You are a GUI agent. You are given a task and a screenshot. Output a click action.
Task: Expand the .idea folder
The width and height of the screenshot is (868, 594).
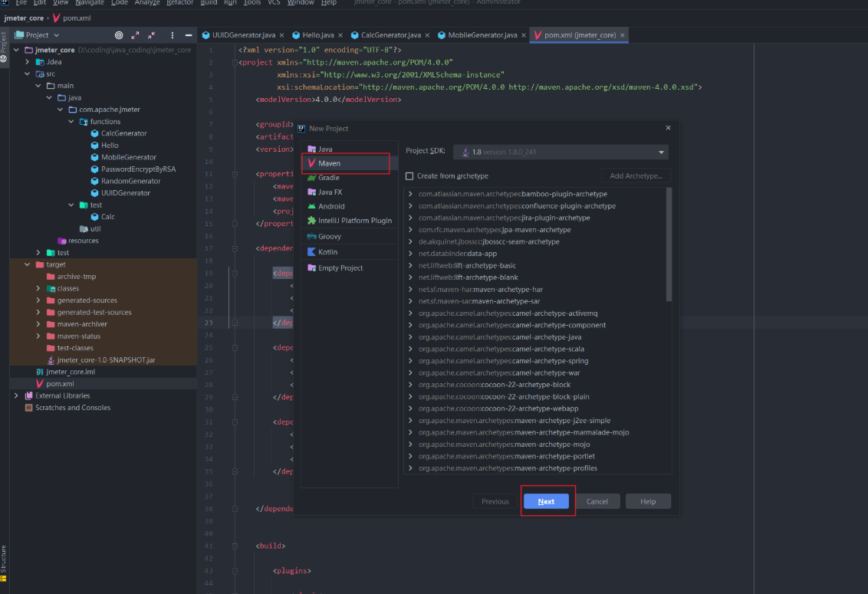click(27, 62)
